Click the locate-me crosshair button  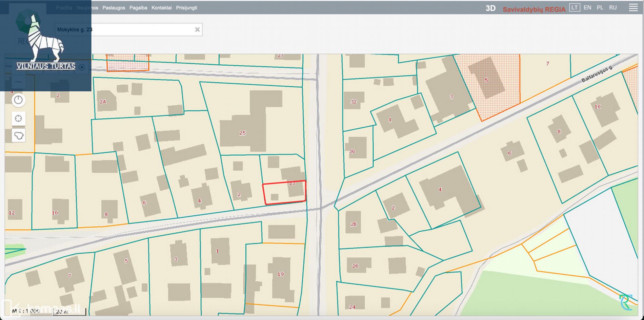[x=18, y=119]
